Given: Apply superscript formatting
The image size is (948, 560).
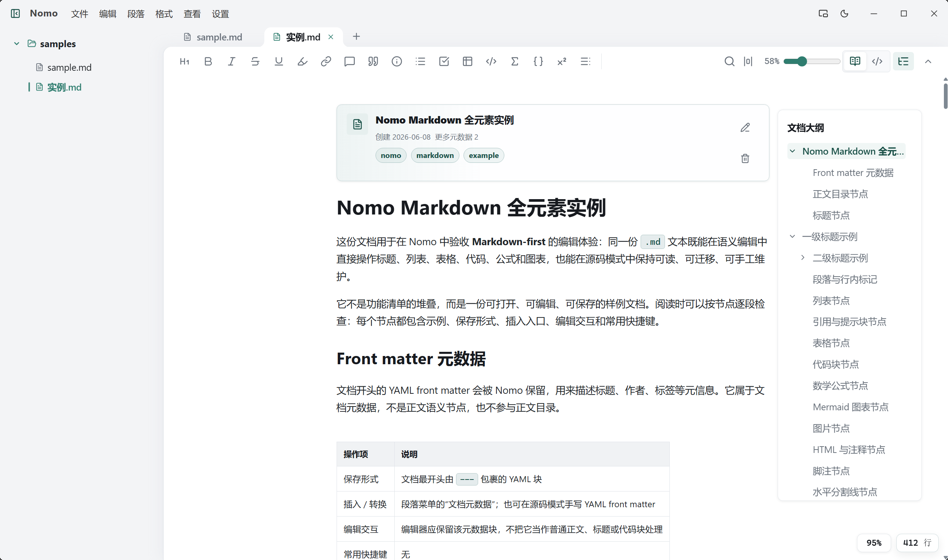Looking at the screenshot, I should coord(562,61).
